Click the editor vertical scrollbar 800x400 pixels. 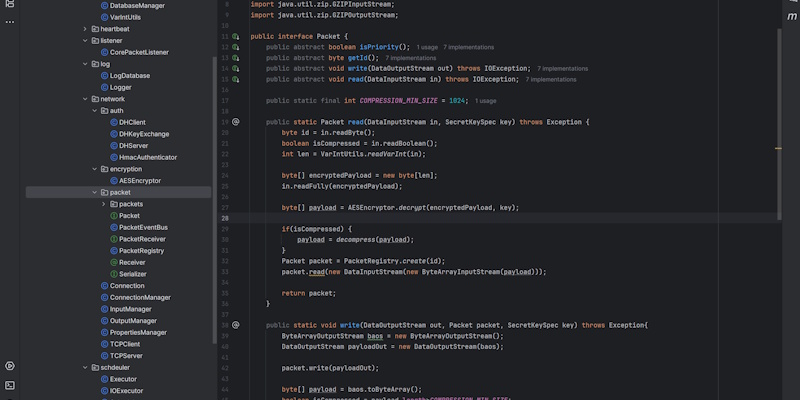pyautogui.click(x=779, y=124)
